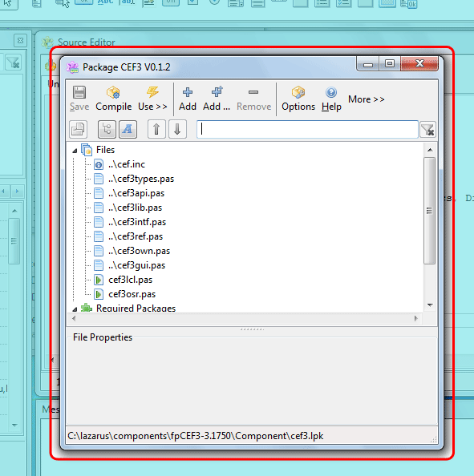Move the selected file down
The width and height of the screenshot is (474, 476).
pyautogui.click(x=177, y=129)
